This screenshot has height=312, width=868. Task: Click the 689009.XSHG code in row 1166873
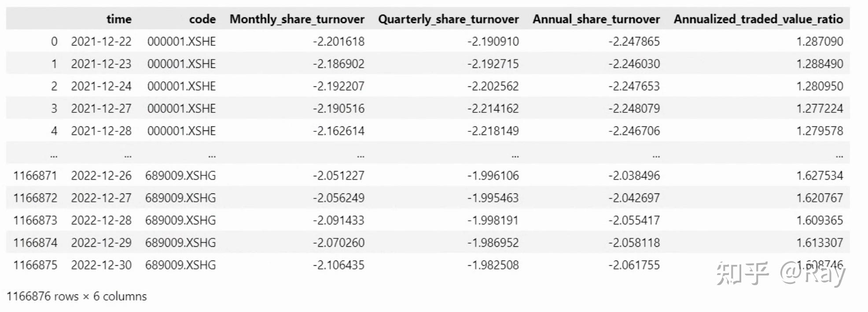(x=180, y=220)
